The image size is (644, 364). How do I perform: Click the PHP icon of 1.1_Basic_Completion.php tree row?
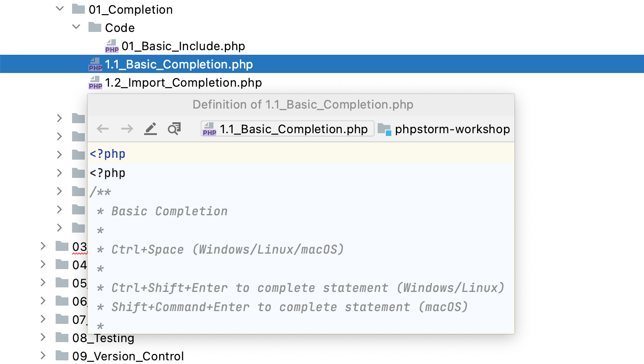point(95,64)
